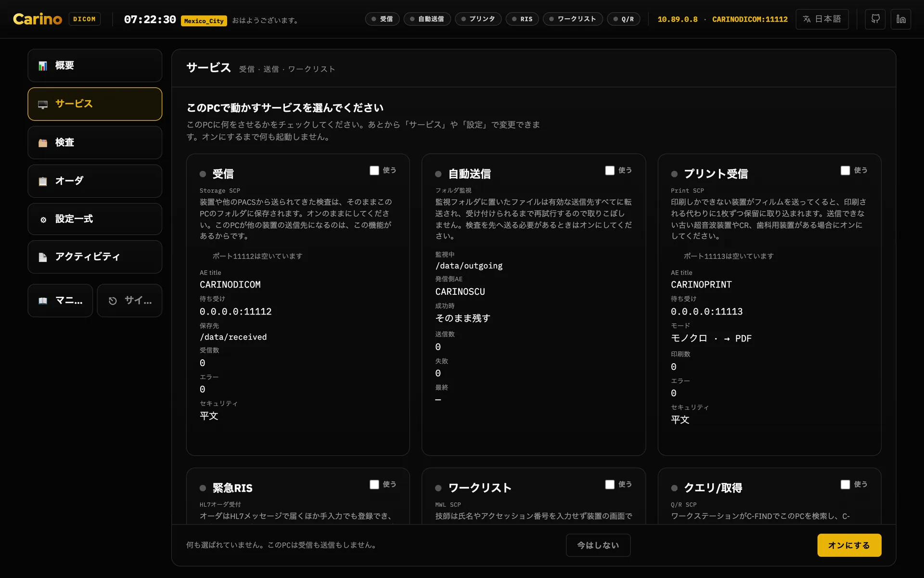Viewport: 924px width, 578px height.
Task: Switch language via 日本語 button
Action: pos(822,19)
